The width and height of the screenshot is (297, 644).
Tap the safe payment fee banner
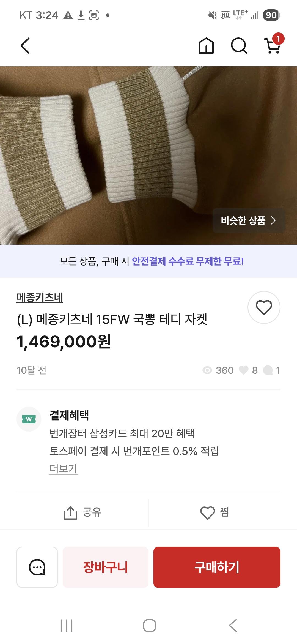[148, 261]
